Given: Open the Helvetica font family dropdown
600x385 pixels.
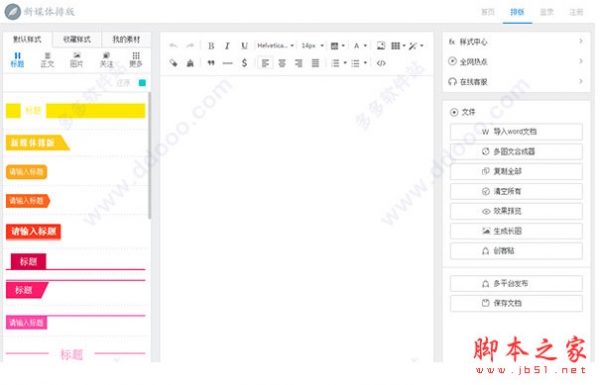Looking at the screenshot, I should pos(275,46).
